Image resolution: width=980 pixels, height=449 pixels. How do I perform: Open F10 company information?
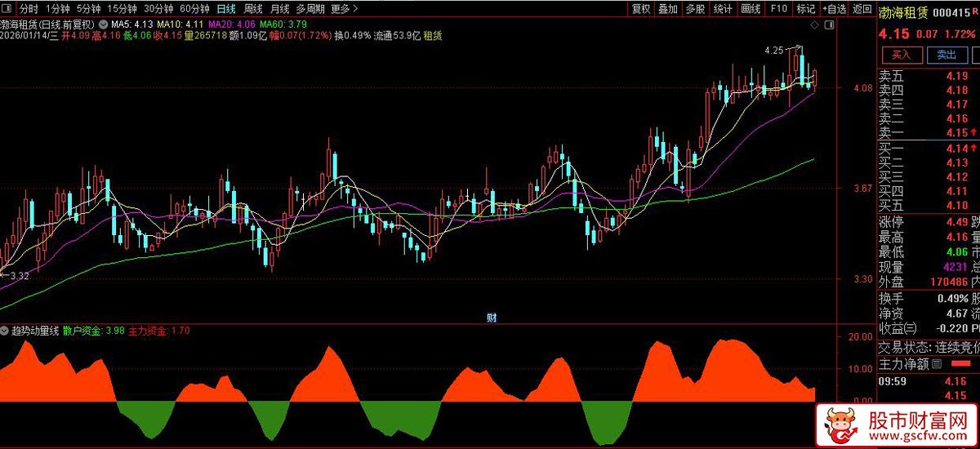tap(778, 9)
